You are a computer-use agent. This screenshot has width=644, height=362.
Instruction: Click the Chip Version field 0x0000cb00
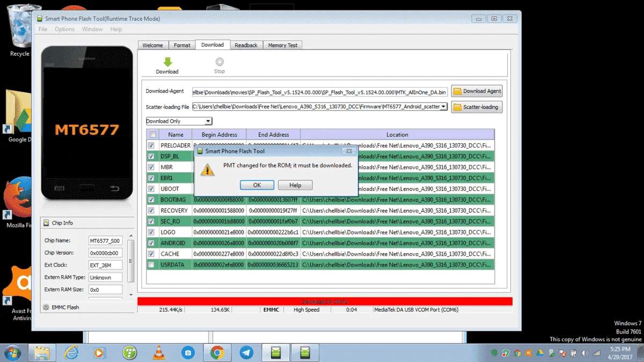[x=105, y=253]
